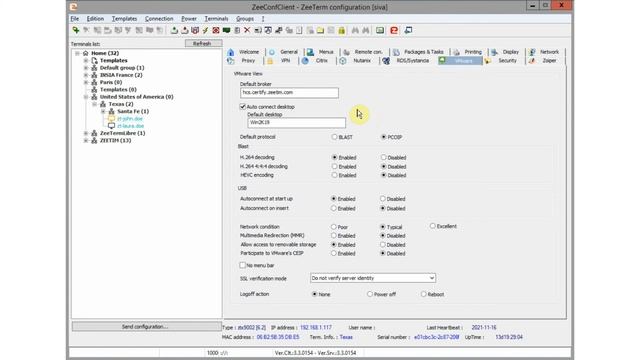This screenshot has height=360, width=640.
Task: Click the Send configuration... button
Action: [147, 327]
